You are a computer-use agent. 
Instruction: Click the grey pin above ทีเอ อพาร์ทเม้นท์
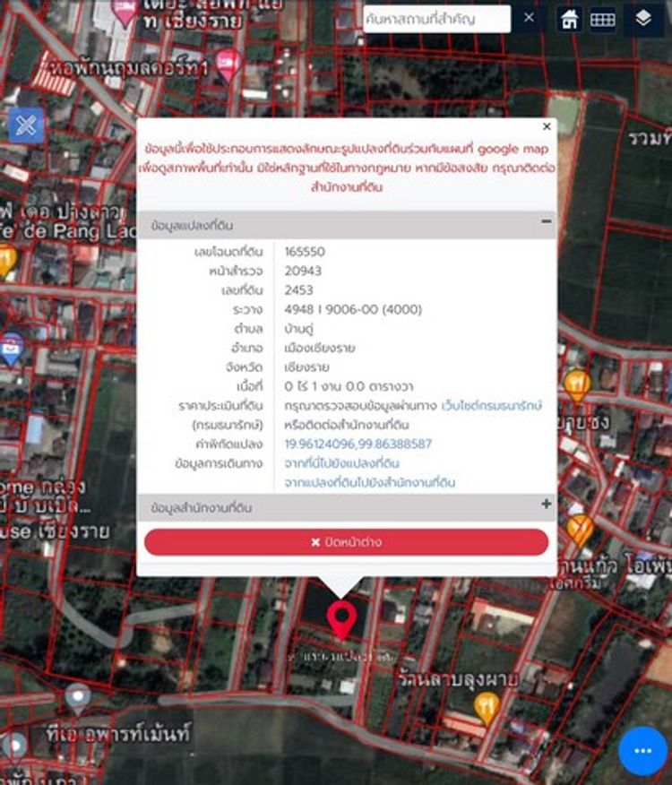[x=78, y=697]
